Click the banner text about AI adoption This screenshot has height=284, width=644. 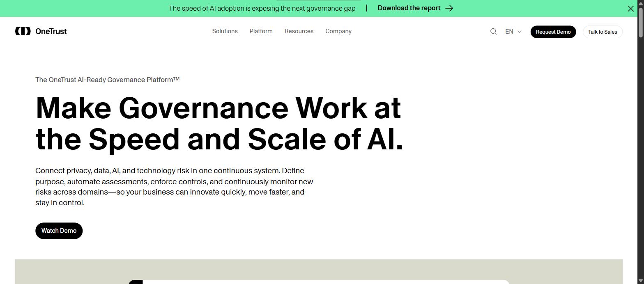[x=262, y=8]
